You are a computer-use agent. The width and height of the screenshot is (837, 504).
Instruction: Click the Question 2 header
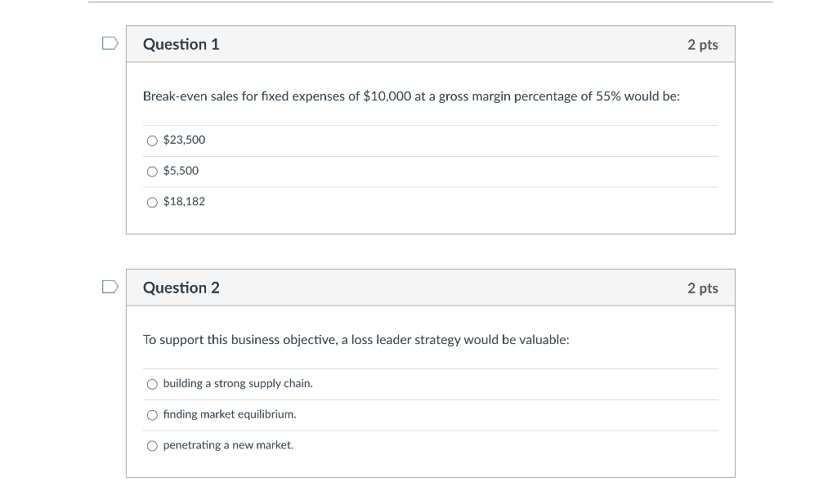point(181,288)
